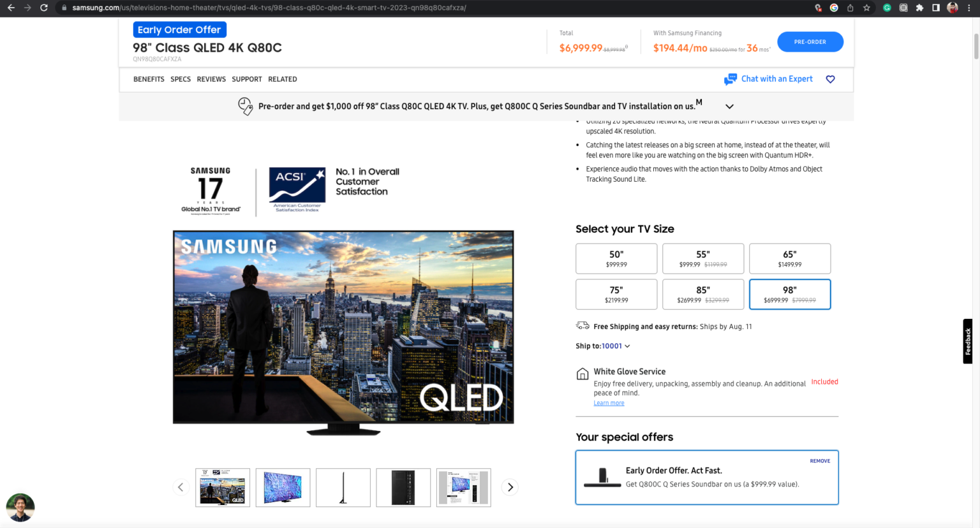Click the previous arrow on the image carousel
The image size is (980, 528).
pos(181,487)
